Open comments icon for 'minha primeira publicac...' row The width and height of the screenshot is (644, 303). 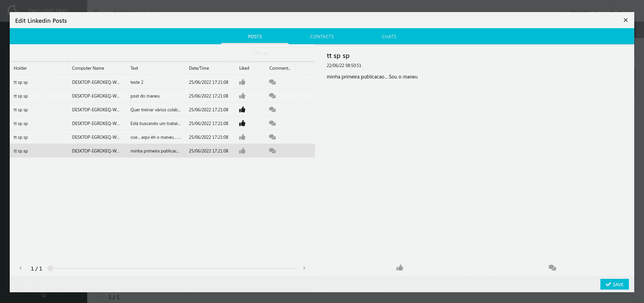click(272, 151)
